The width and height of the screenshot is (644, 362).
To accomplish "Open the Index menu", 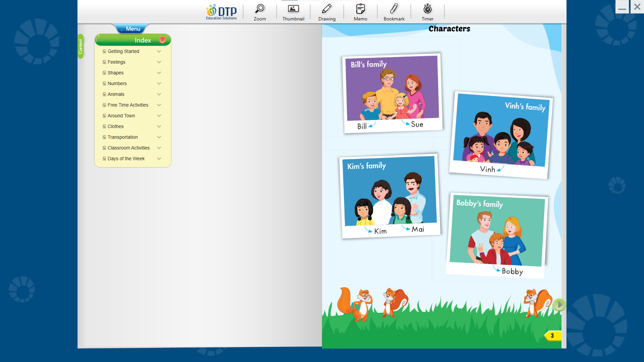I will click(143, 40).
